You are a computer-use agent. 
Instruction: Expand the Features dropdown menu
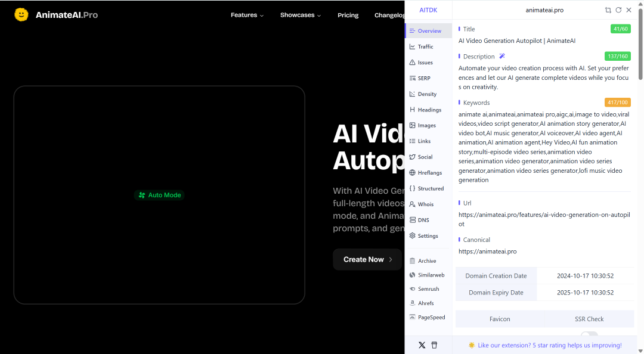click(x=247, y=15)
